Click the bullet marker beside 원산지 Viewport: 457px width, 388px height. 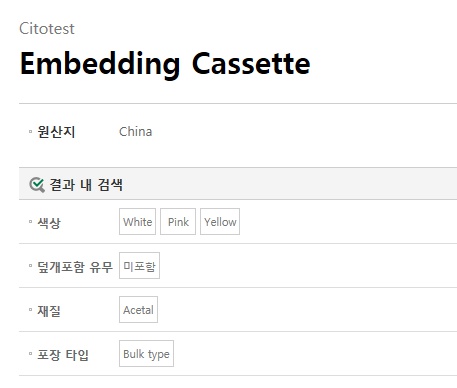[30, 132]
